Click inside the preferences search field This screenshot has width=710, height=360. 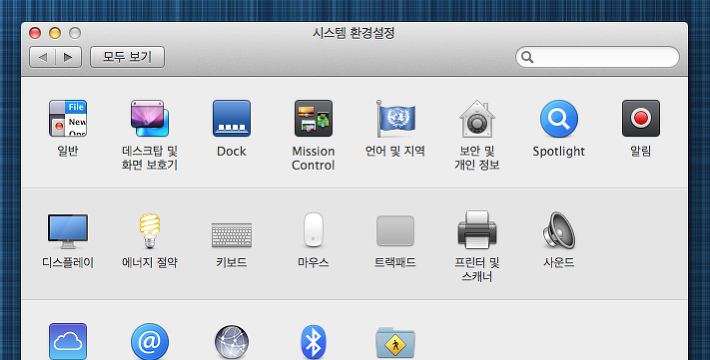coord(597,57)
